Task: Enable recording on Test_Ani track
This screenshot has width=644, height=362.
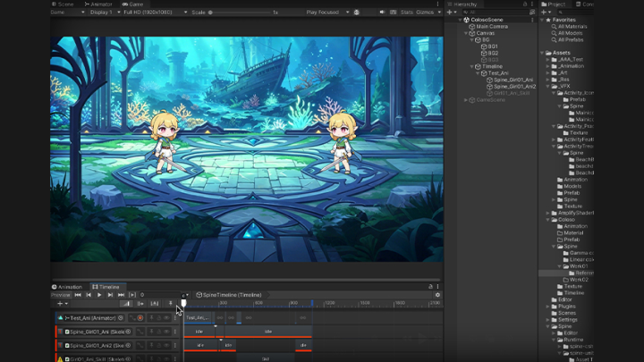Action: click(x=140, y=318)
